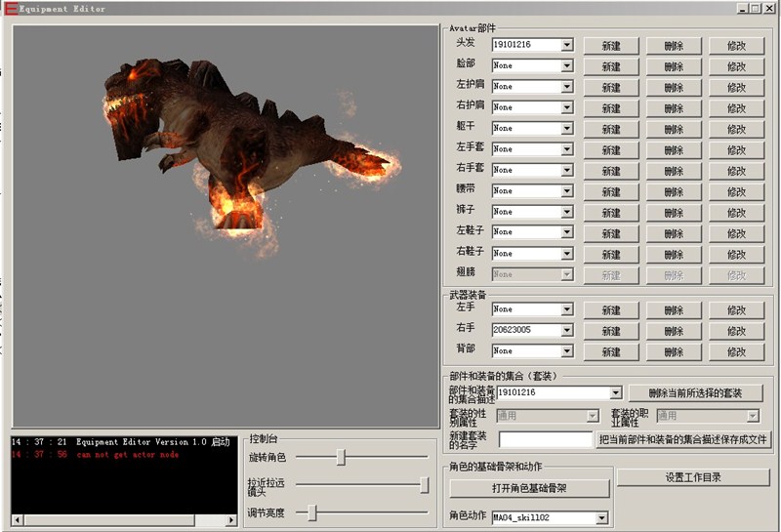Click the 打开角色基础骨架 button
This screenshot has height=532, width=781.
tap(530, 488)
